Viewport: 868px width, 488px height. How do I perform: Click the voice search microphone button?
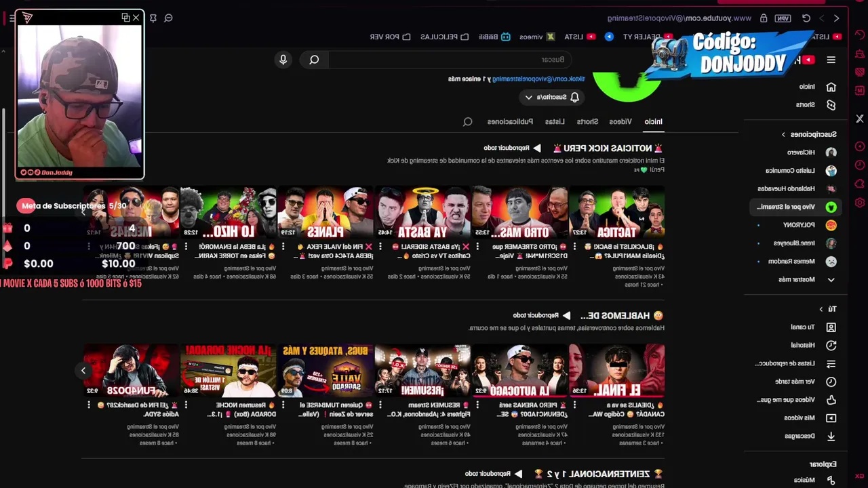283,60
